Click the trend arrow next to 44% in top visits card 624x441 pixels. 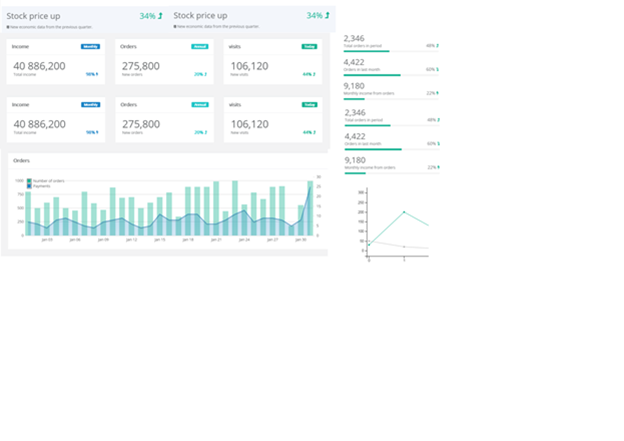[x=314, y=74]
